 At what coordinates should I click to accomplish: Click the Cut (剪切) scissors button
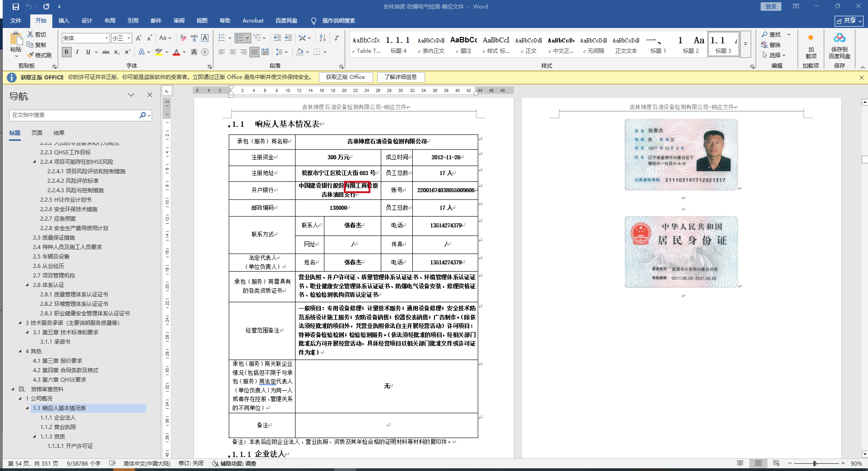tap(37, 34)
